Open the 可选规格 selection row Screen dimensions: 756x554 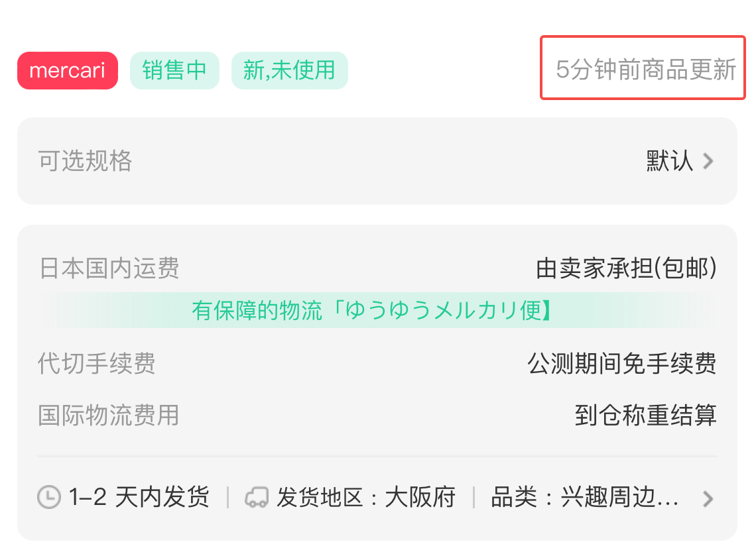[x=377, y=161]
